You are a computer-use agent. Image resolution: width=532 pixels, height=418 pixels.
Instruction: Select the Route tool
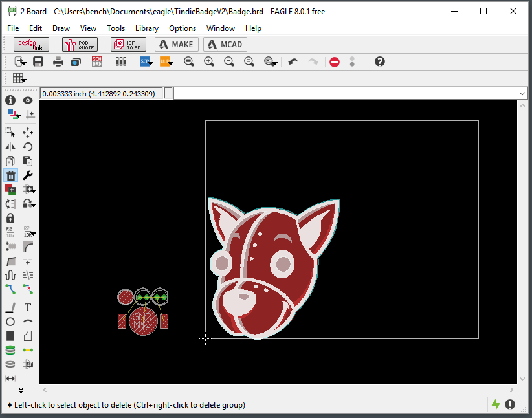(10, 289)
